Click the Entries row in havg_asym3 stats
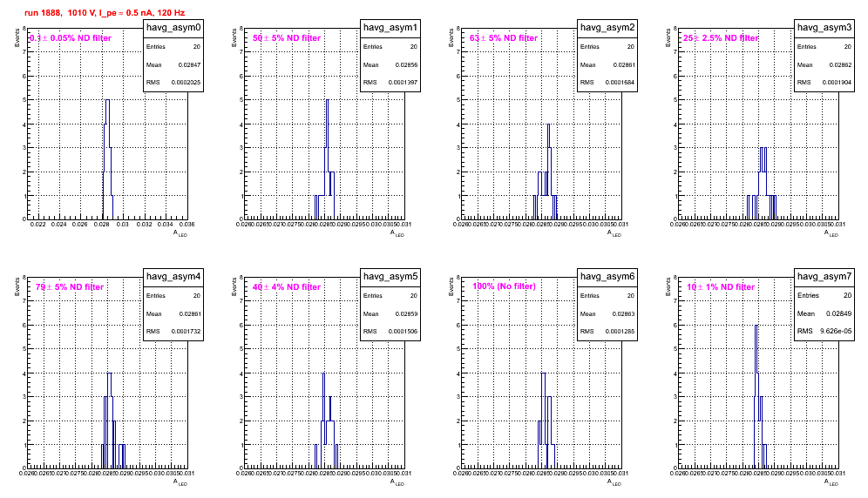The image size is (868, 498). coord(824,47)
